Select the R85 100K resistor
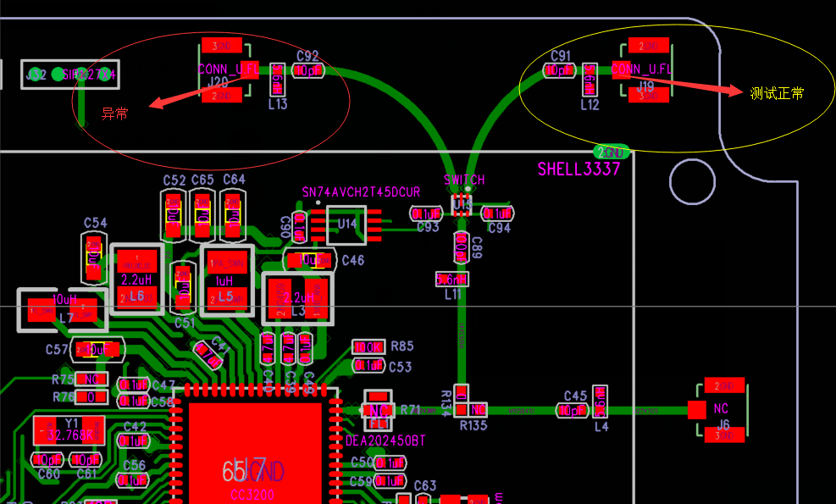The image size is (836, 504). (x=368, y=347)
